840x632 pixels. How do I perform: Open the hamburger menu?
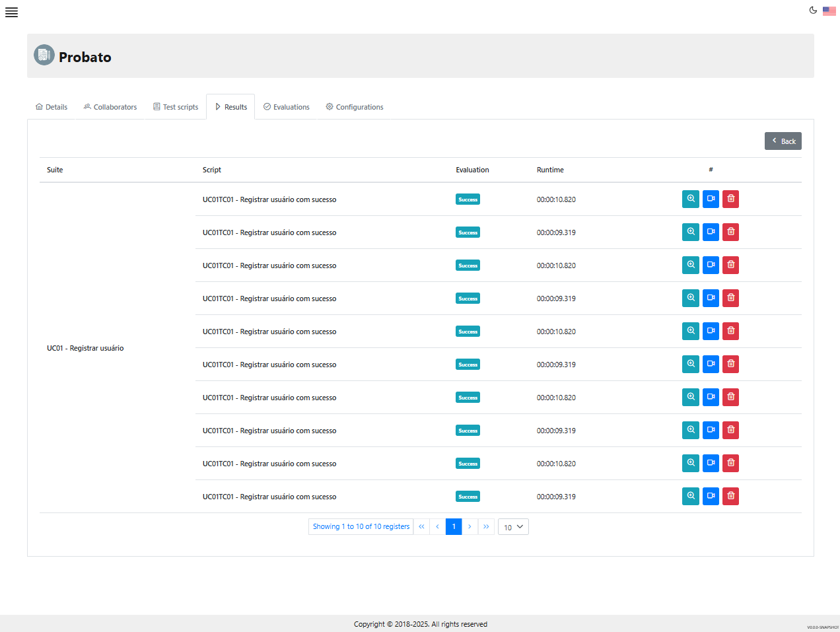tap(11, 13)
